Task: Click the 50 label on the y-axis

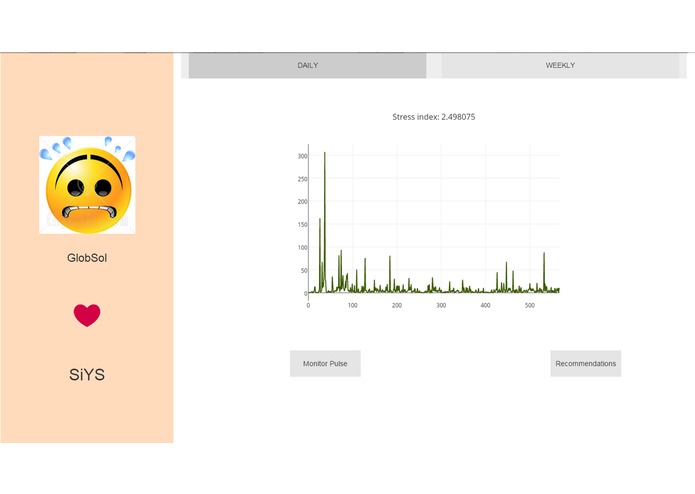Action: (304, 270)
